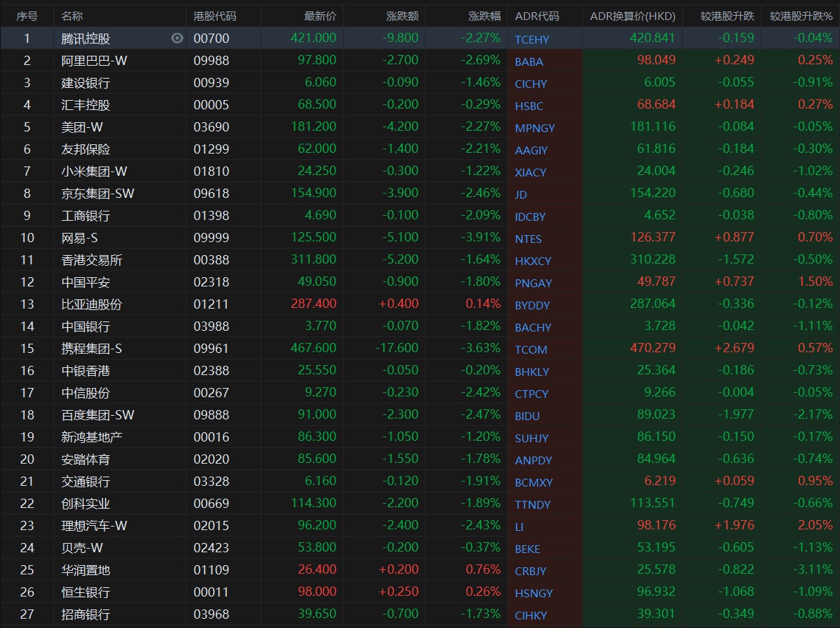
Task: Click the ADR换算价(HKD) column header
Action: [632, 16]
